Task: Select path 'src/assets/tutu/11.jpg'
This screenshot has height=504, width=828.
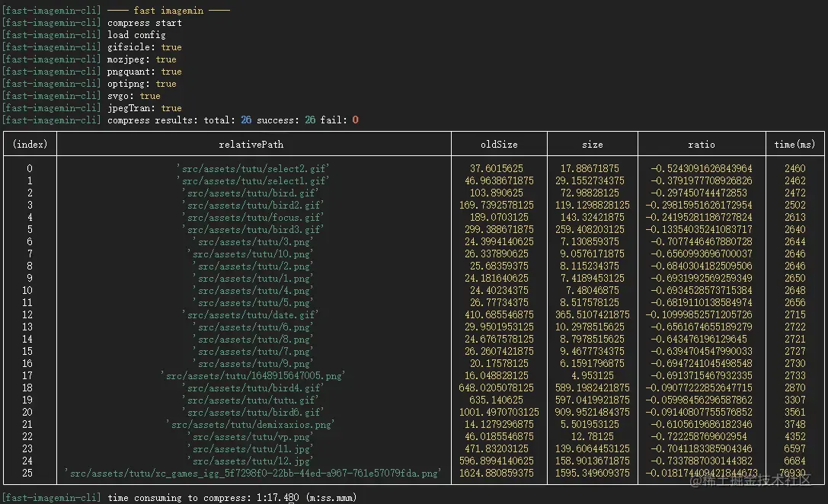Action: point(251,448)
